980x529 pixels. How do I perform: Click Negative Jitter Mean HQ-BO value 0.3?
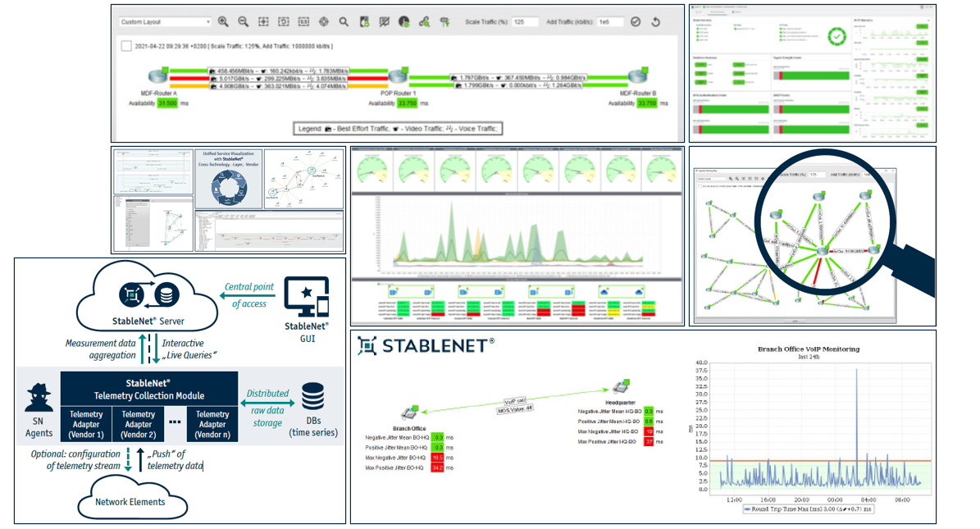pos(649,412)
